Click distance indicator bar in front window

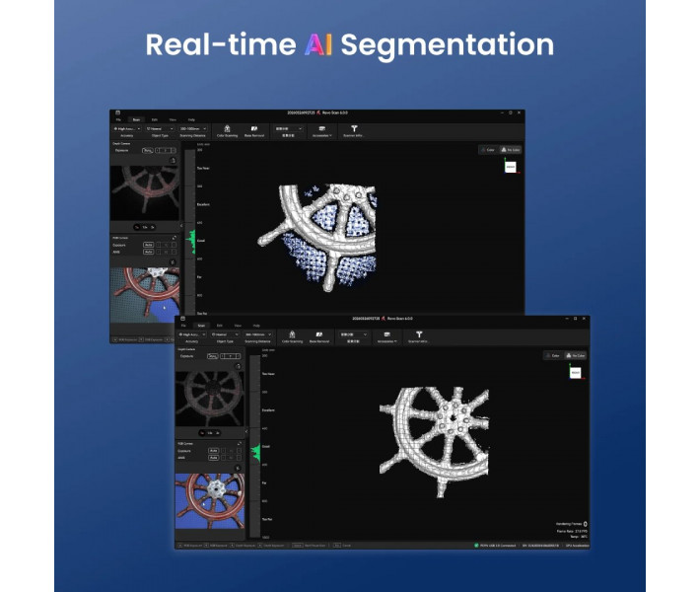pos(254,446)
